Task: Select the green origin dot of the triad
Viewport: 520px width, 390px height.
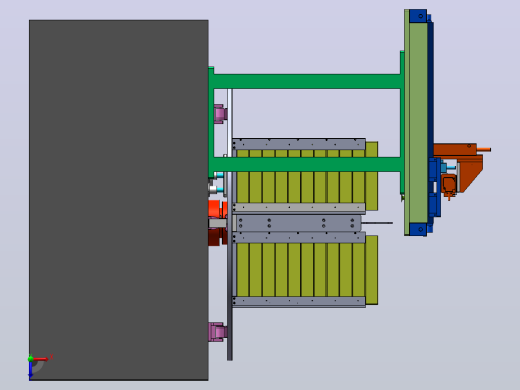Action: click(x=30, y=359)
